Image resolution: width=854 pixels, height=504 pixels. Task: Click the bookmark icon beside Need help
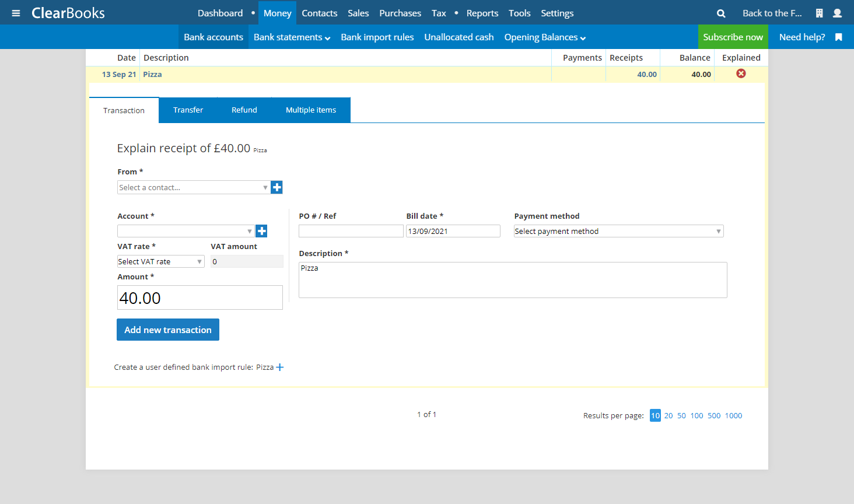coord(839,37)
